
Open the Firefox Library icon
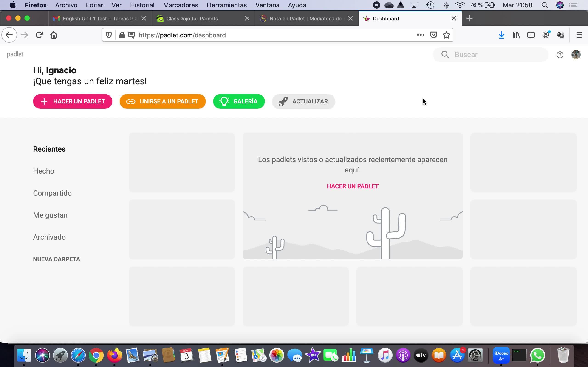tap(516, 35)
